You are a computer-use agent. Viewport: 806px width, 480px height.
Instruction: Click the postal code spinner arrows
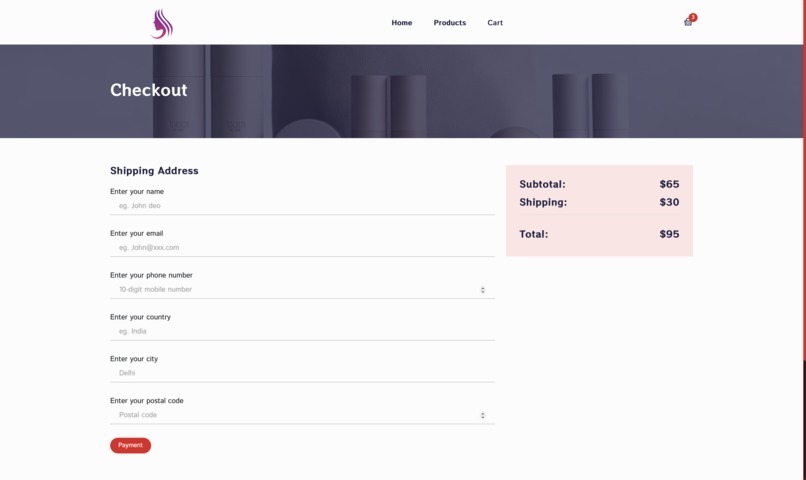[483, 415]
